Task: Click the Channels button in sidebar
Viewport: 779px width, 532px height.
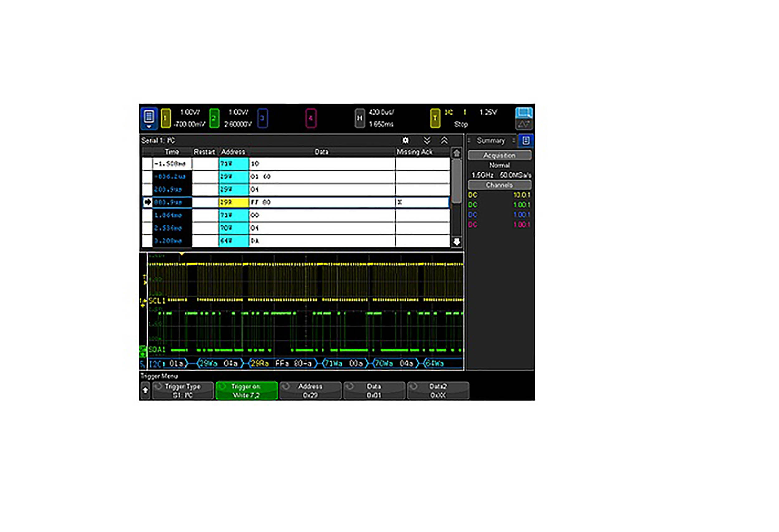Action: (x=499, y=185)
